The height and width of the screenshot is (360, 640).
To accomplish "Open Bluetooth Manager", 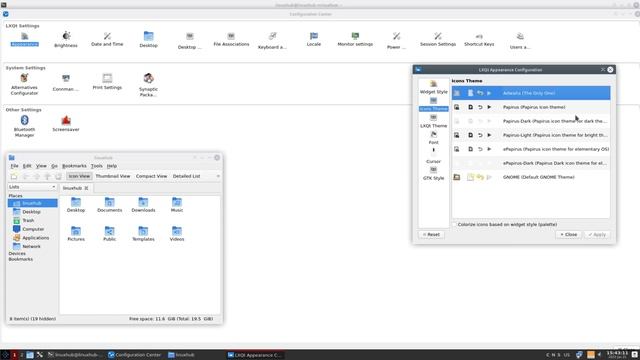I will tap(24, 126).
